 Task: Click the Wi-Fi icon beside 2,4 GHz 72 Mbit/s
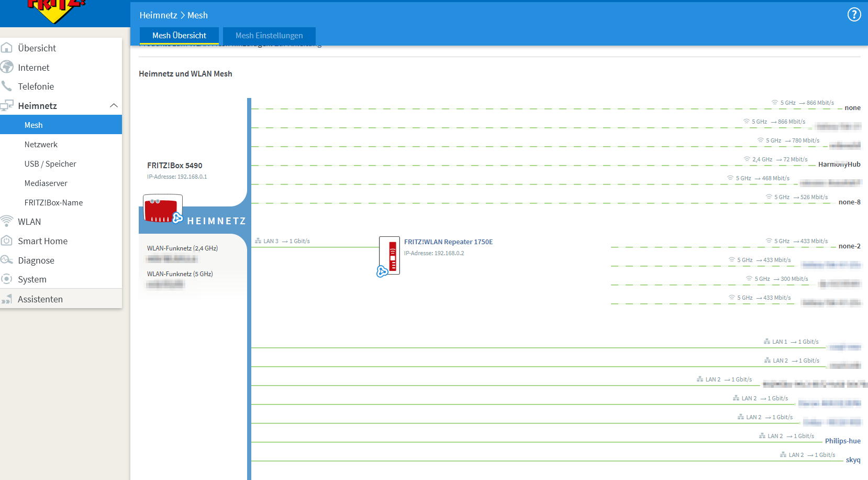747,159
